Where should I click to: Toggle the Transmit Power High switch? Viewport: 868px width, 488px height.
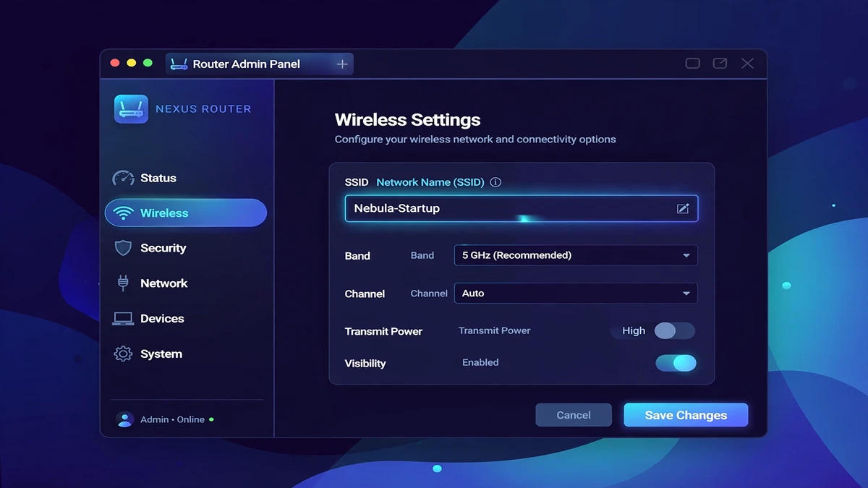coord(675,331)
